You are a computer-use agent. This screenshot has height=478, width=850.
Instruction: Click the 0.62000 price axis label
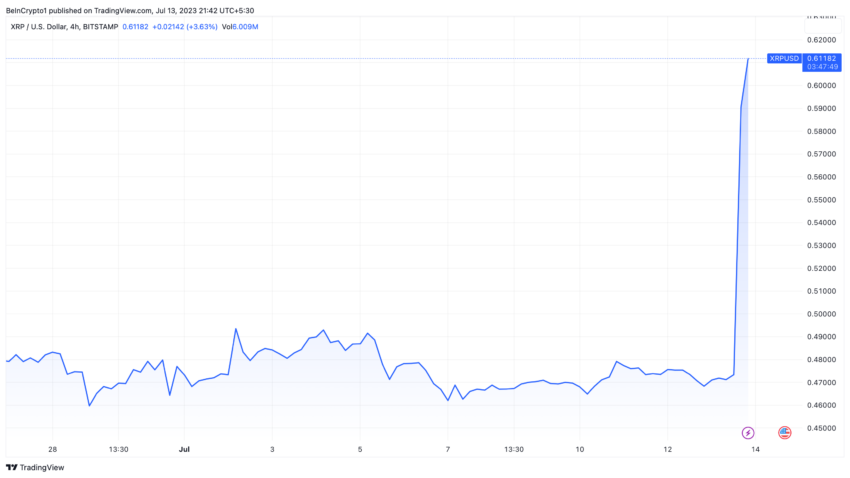(x=819, y=40)
